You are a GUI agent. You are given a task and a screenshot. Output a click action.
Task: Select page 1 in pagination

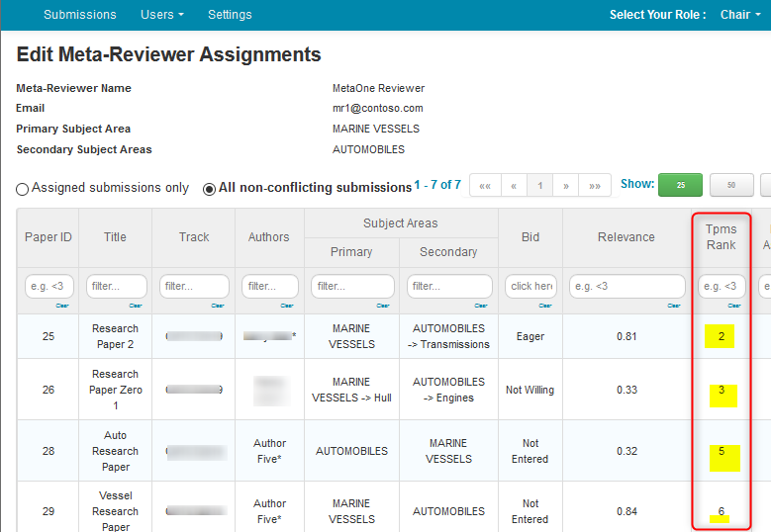[x=539, y=185]
